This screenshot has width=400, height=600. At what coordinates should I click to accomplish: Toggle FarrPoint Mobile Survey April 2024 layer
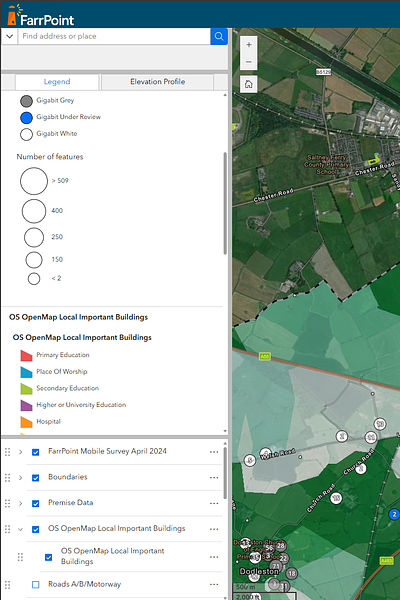click(36, 452)
